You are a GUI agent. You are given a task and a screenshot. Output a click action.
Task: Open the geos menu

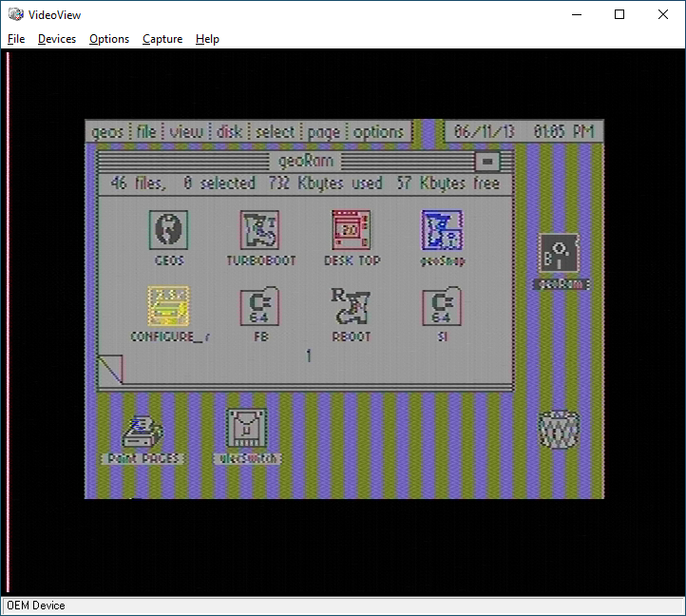(107, 132)
